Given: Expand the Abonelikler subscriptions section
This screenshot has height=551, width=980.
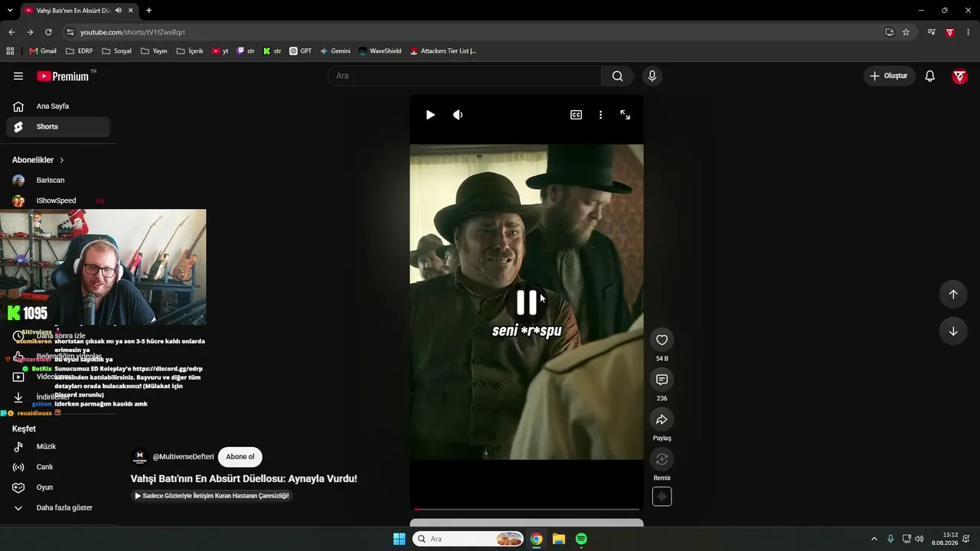Looking at the screenshot, I should point(38,160).
